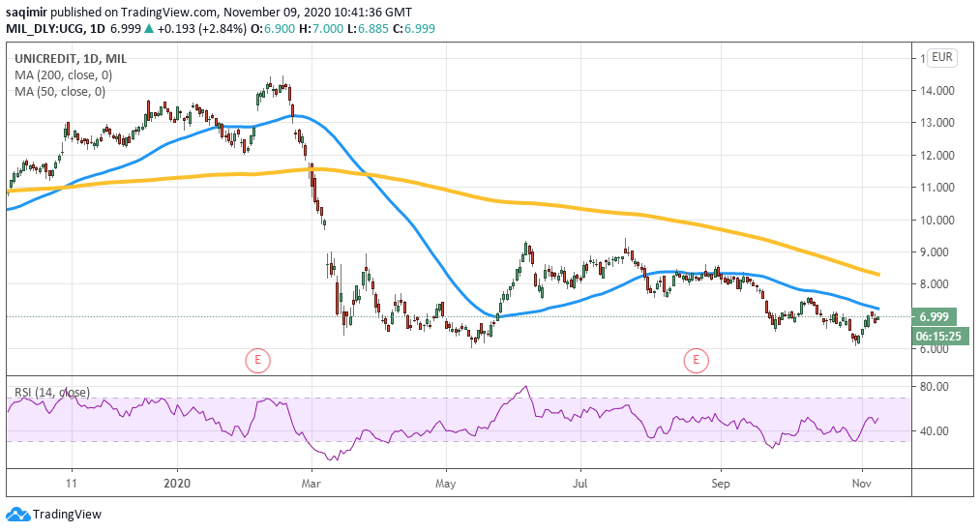Click the Jul date label on time axis
The width and height of the screenshot is (980, 532).
pyautogui.click(x=580, y=484)
